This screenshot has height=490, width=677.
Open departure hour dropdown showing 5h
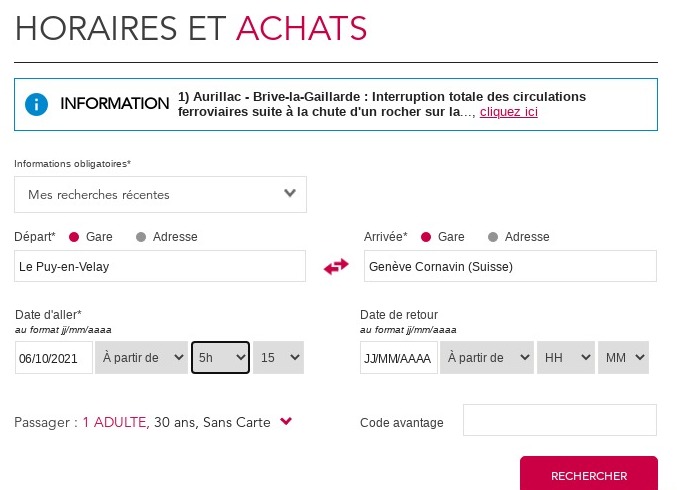click(x=221, y=357)
